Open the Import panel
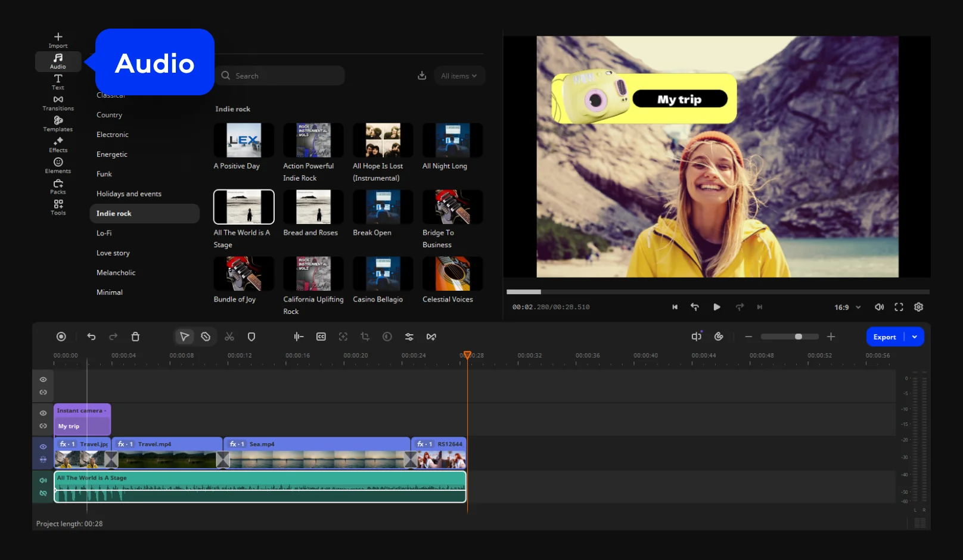 pos(58,41)
